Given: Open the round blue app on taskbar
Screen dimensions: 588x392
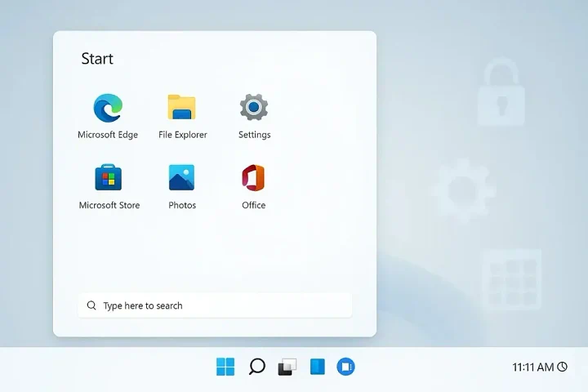Looking at the screenshot, I should click(x=345, y=367).
